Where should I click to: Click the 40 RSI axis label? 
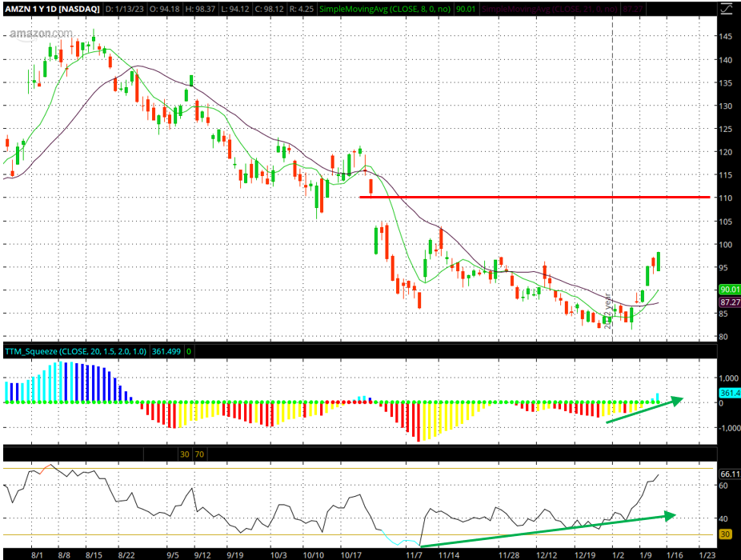tap(723, 519)
